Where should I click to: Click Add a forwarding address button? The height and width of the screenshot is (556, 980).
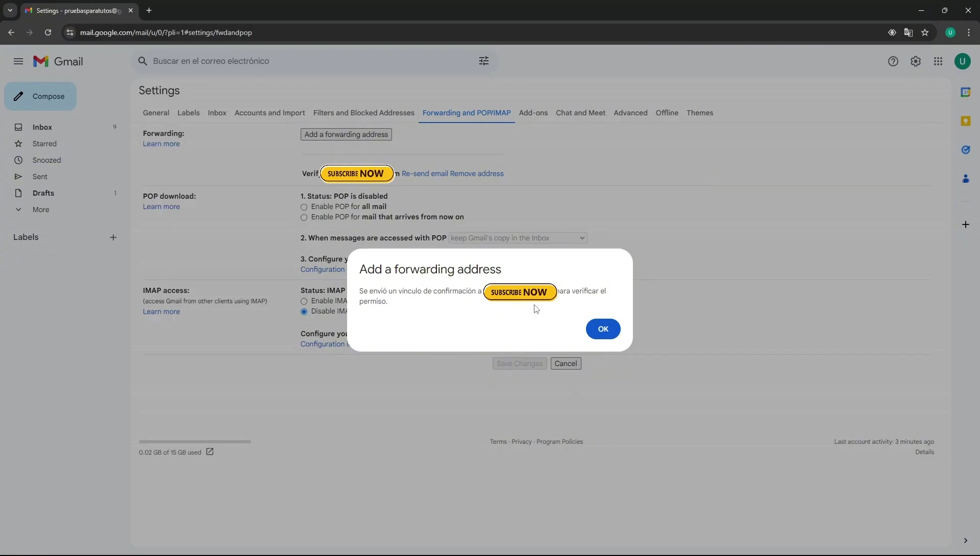click(x=346, y=135)
